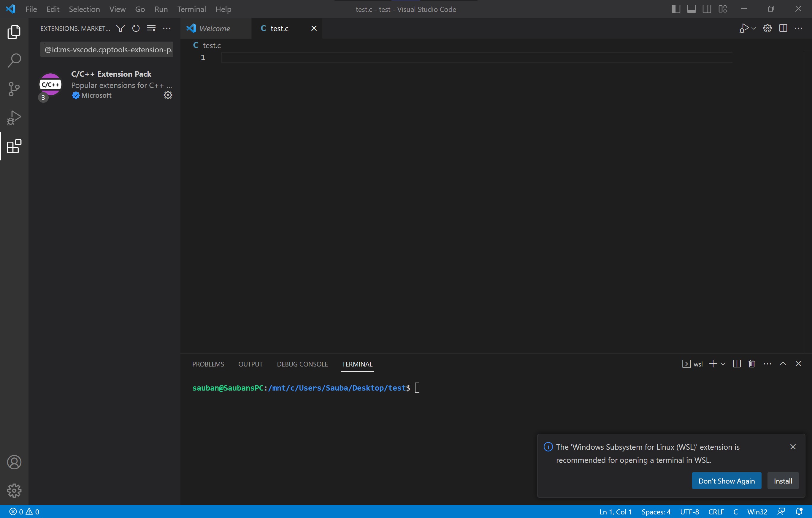Run or debug C file button
The height and width of the screenshot is (518, 812).
(743, 28)
